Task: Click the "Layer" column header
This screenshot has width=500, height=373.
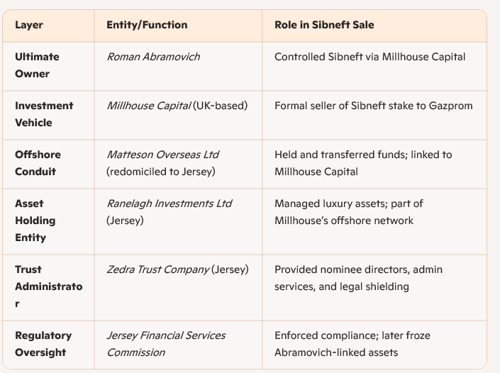Action: [29, 25]
